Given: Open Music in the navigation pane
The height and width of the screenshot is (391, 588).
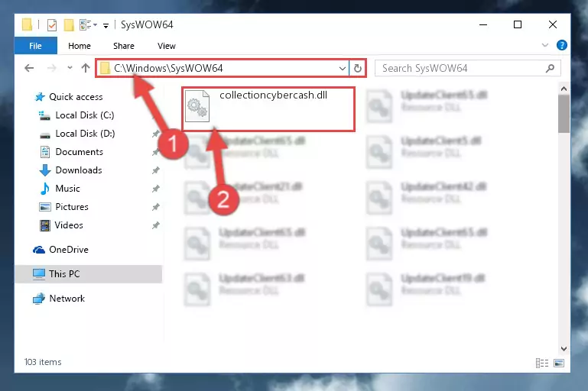Looking at the screenshot, I should coord(67,189).
